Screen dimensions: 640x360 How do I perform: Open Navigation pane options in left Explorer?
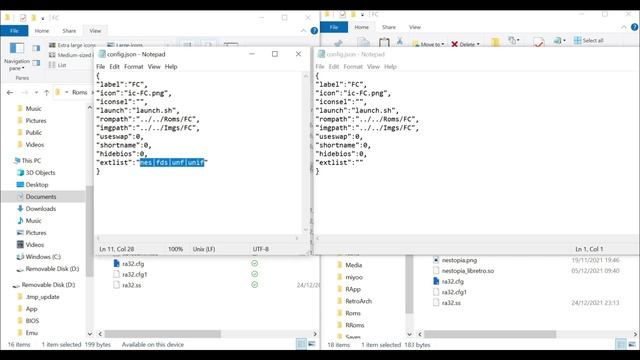click(17, 55)
